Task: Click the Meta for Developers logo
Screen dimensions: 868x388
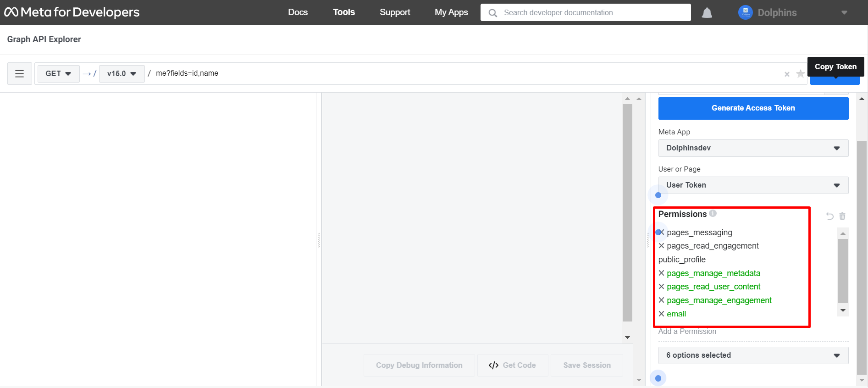Action: pos(72,12)
